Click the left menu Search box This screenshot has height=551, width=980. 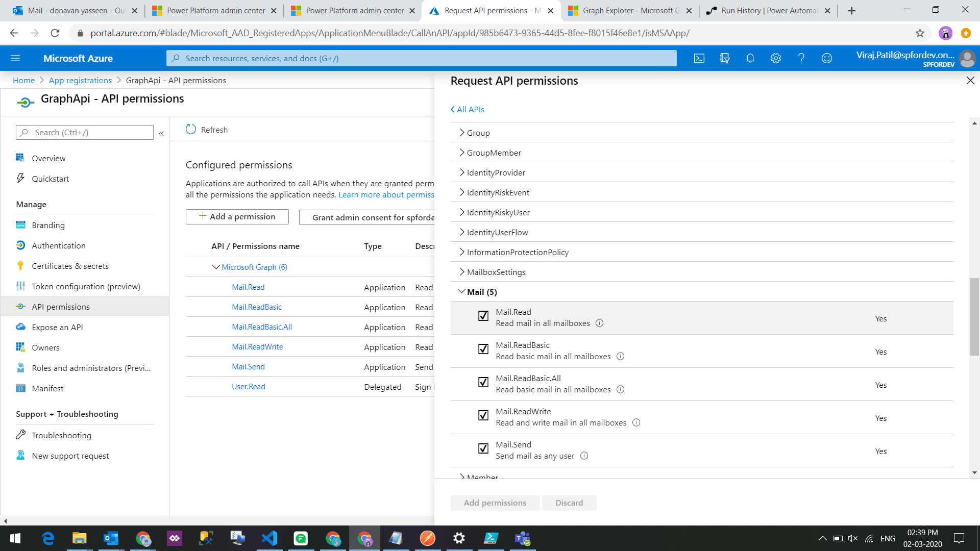tap(85, 133)
